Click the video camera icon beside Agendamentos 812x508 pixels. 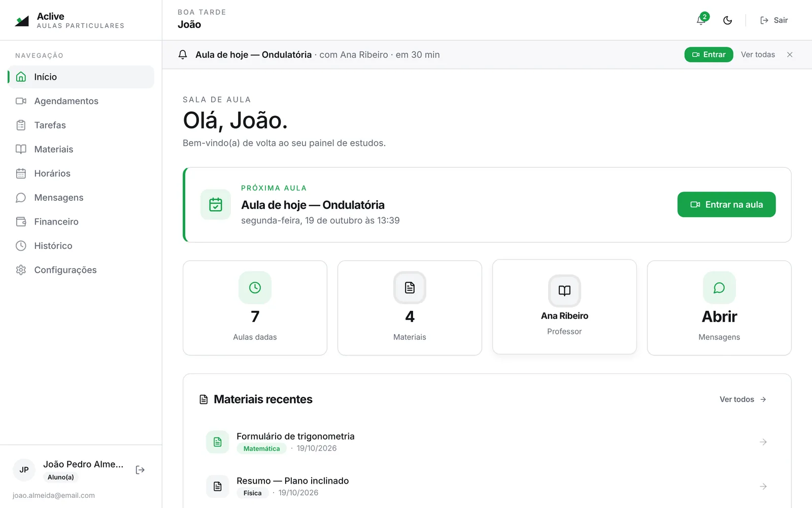click(x=21, y=101)
